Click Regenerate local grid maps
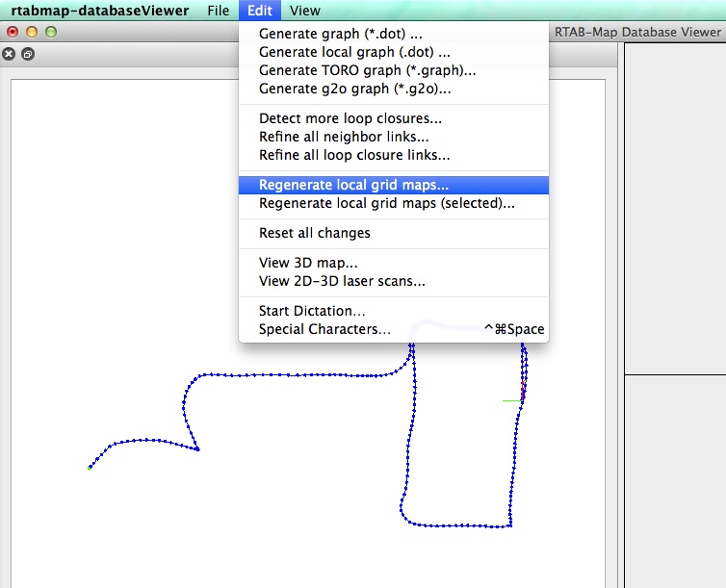Viewport: 726px width, 588px height. (x=353, y=185)
